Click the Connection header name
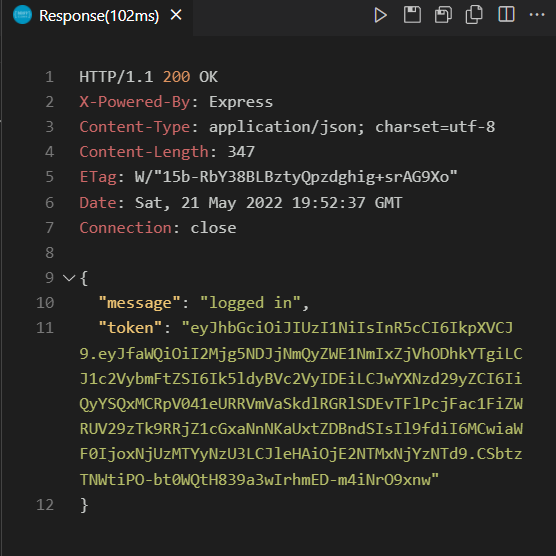This screenshot has height=556, width=556. (126, 228)
